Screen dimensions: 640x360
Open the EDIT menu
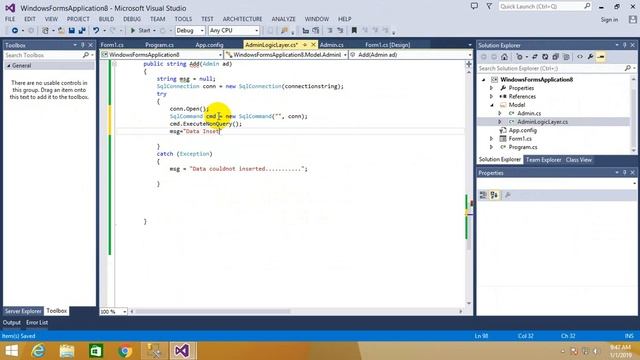[x=30, y=19]
